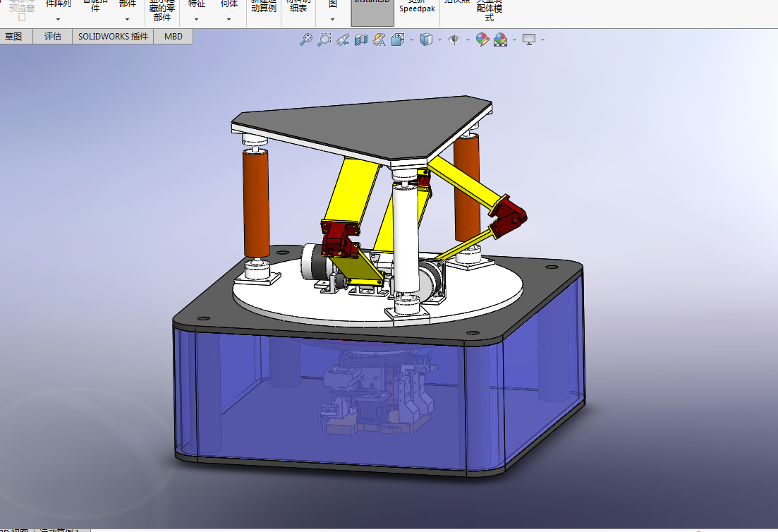
Task: Click the 材料明细表 command
Action: (x=298, y=7)
